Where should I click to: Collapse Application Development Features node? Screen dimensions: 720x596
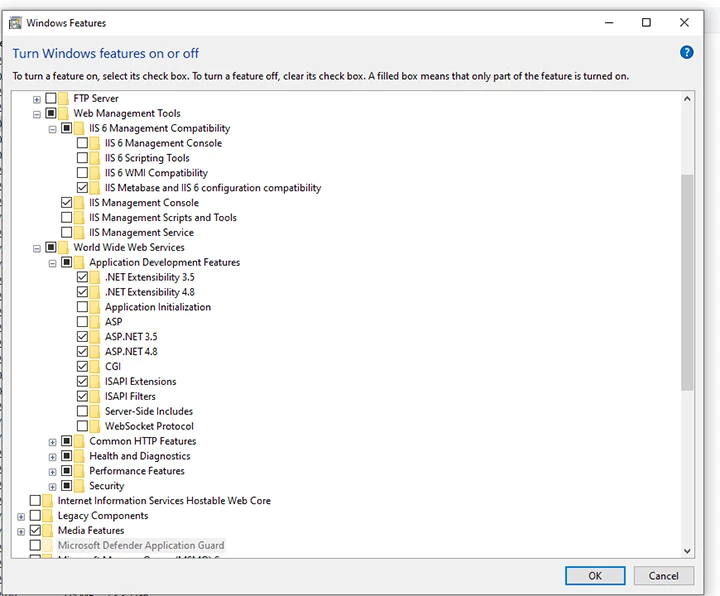pyautogui.click(x=52, y=264)
